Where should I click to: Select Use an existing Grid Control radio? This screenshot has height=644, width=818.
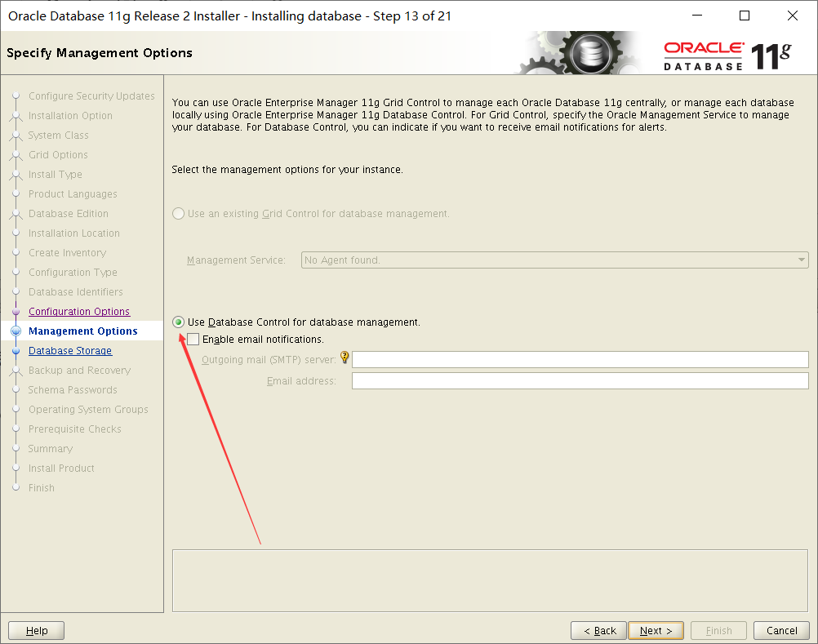(x=179, y=213)
